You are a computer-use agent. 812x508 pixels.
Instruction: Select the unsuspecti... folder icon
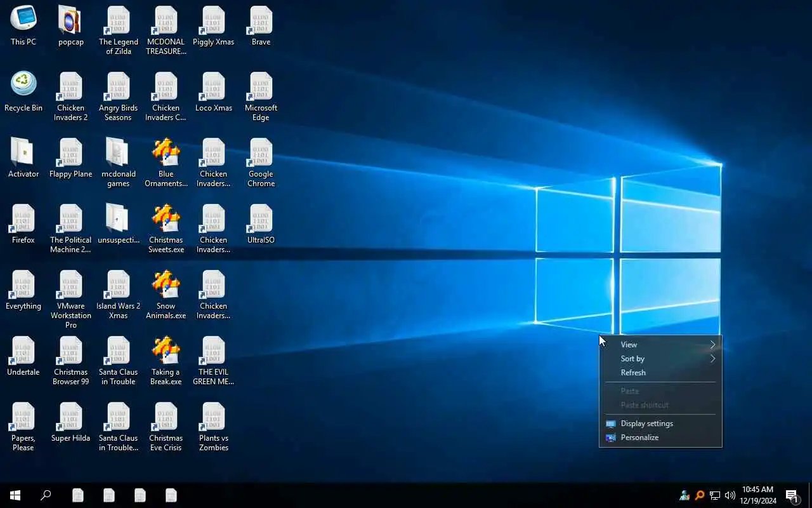pyautogui.click(x=119, y=224)
